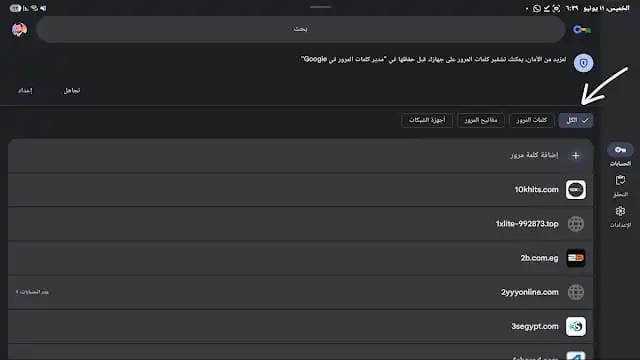Click the 2b.com.eg site logo

click(576, 258)
